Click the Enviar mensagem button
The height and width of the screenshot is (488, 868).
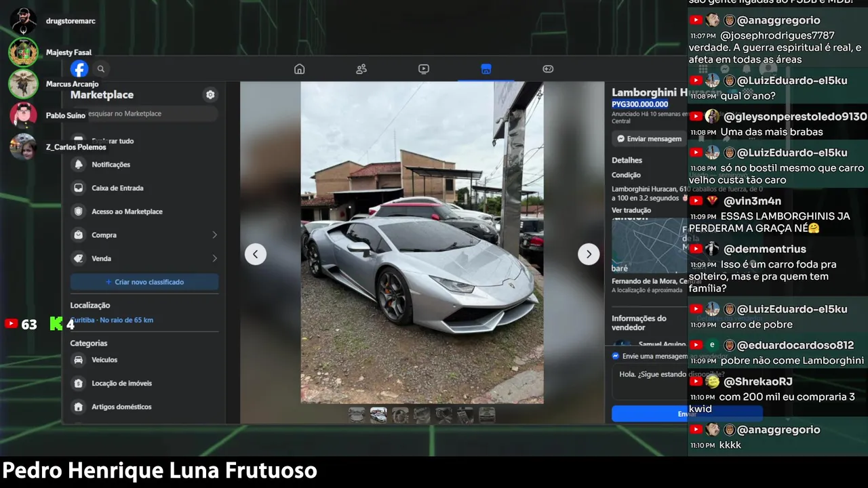(x=650, y=139)
